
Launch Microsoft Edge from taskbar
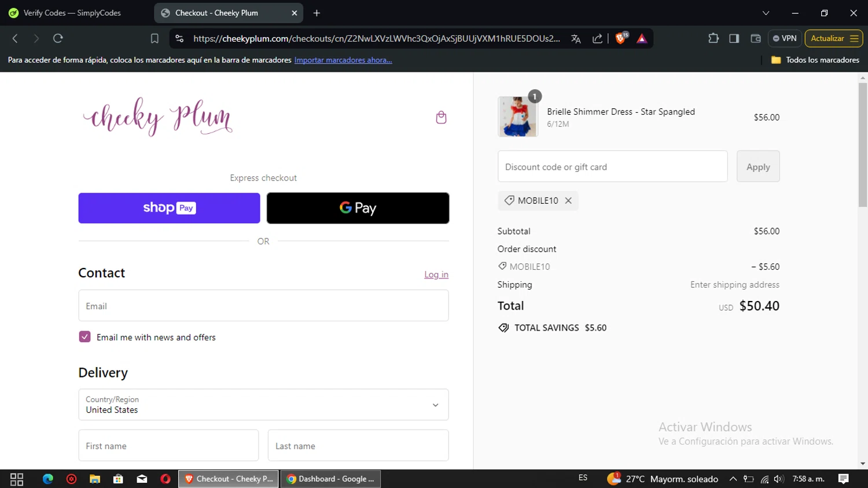point(48,479)
